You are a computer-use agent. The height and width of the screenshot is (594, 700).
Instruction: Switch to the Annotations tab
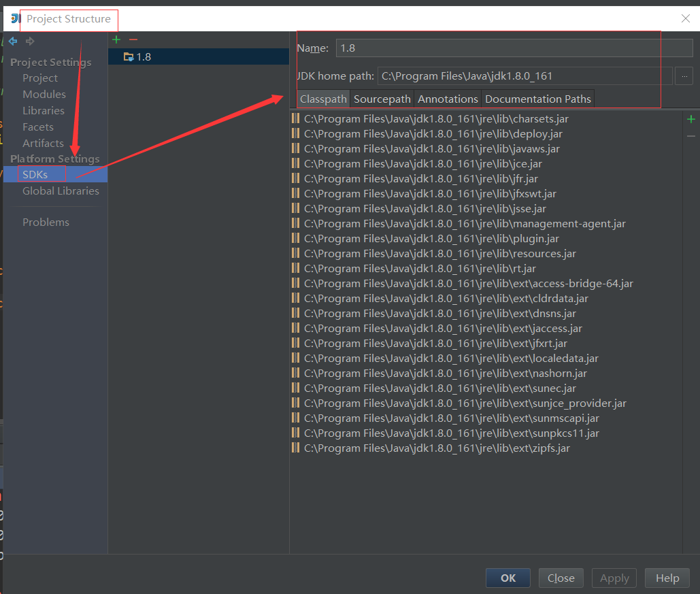pyautogui.click(x=448, y=99)
